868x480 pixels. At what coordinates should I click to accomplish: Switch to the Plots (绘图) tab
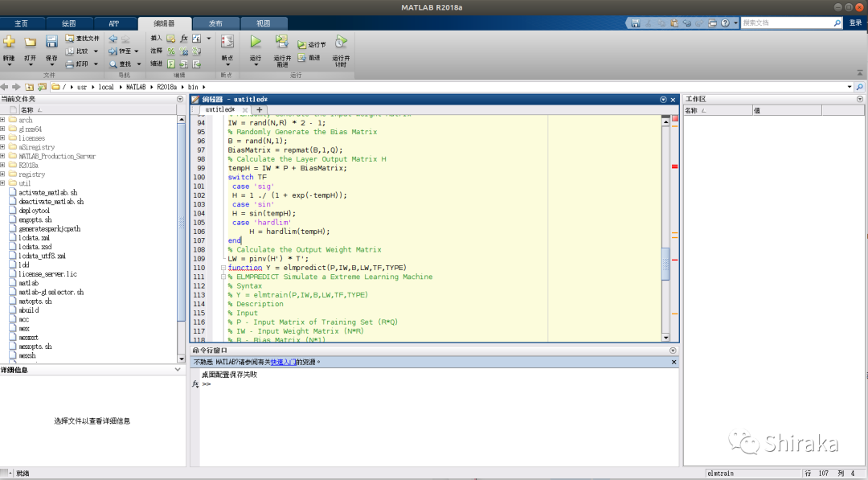coord(68,23)
